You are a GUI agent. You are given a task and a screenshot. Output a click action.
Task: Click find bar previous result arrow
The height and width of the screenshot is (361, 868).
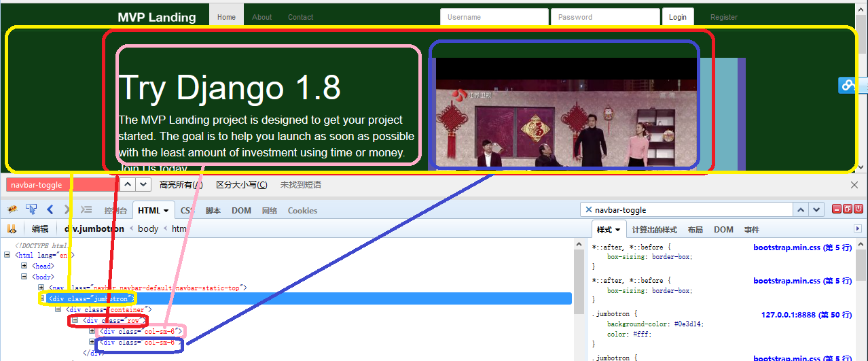click(128, 184)
